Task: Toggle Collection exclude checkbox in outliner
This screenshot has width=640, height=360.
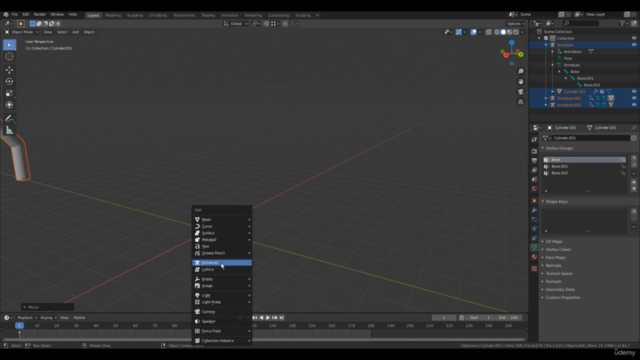Action: click(546, 38)
